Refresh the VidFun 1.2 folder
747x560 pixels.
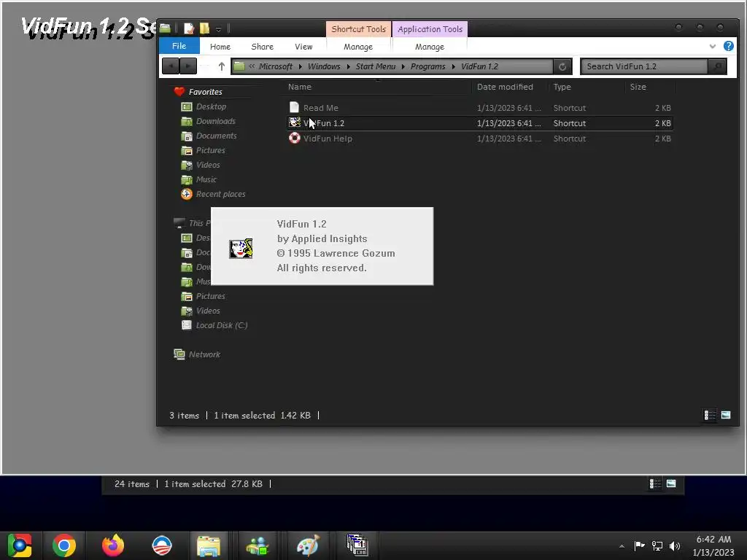pyautogui.click(x=562, y=66)
